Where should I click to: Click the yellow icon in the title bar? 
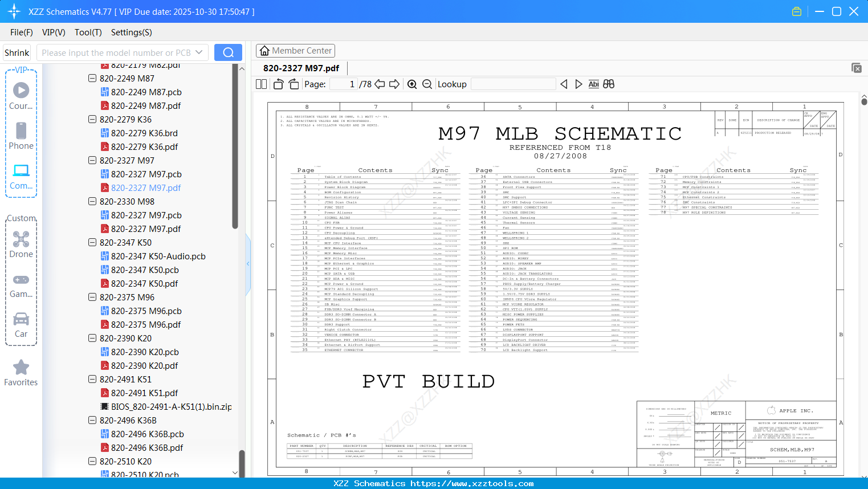pyautogui.click(x=797, y=11)
